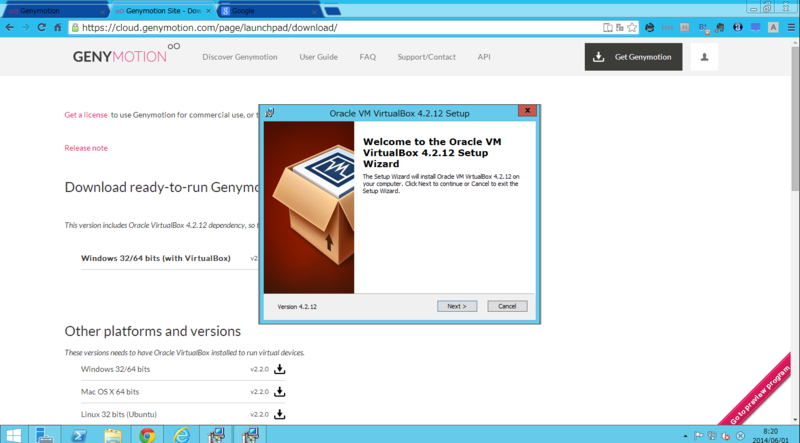Click Next in the VirtualBox setup wizard
800x443 pixels.
(457, 306)
